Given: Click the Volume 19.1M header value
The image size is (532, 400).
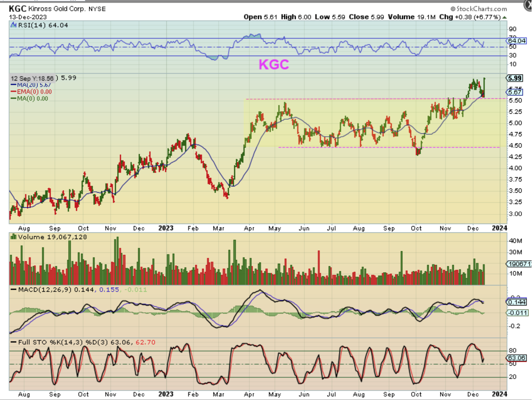Looking at the screenshot, I should point(412,17).
